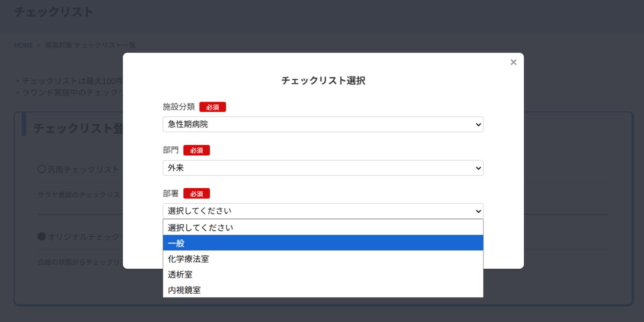This screenshot has width=644, height=322.
Task: Click the チェックリスト選択 dialog title
Action: coord(323,80)
